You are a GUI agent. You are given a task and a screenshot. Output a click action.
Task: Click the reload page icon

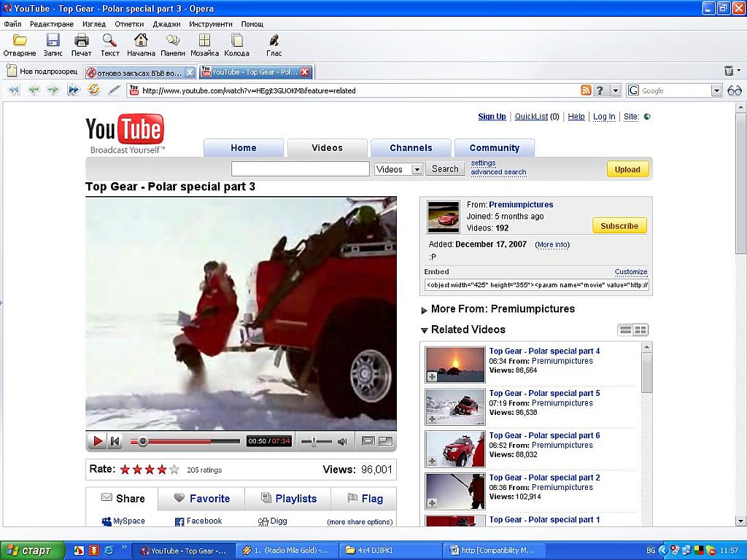point(94,90)
